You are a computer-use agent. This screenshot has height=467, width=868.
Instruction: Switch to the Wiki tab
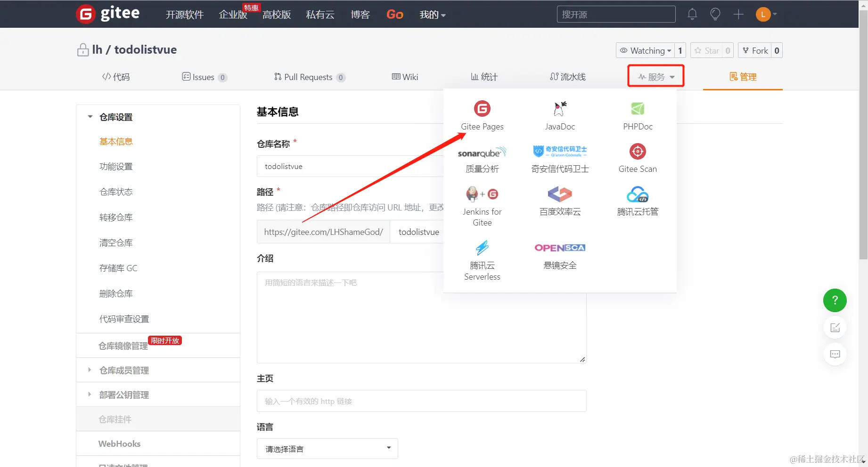[x=405, y=77]
